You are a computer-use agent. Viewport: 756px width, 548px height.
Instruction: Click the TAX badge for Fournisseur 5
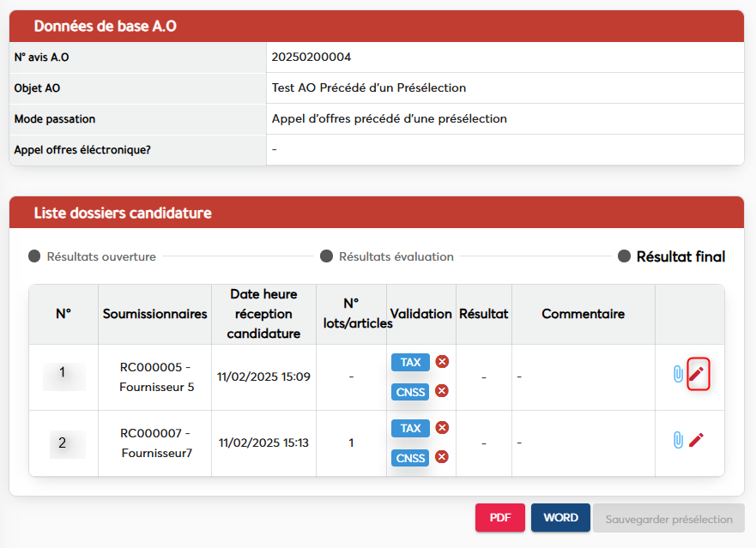click(x=410, y=362)
